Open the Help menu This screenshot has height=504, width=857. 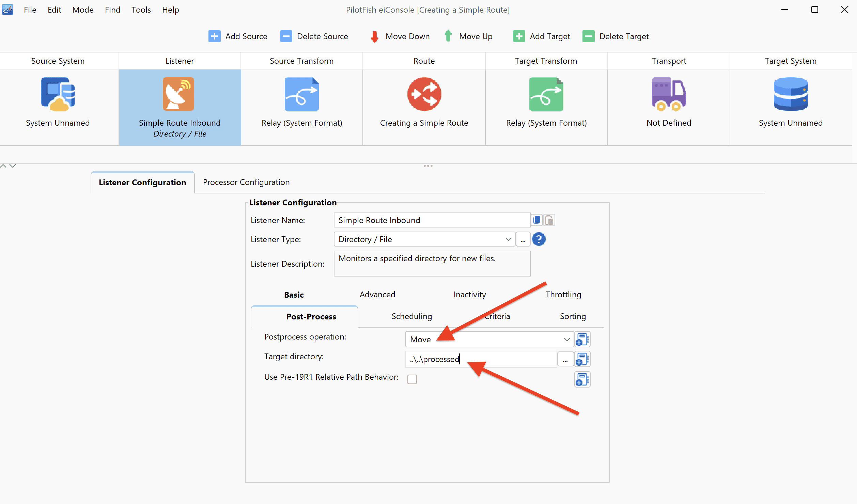coord(170,10)
